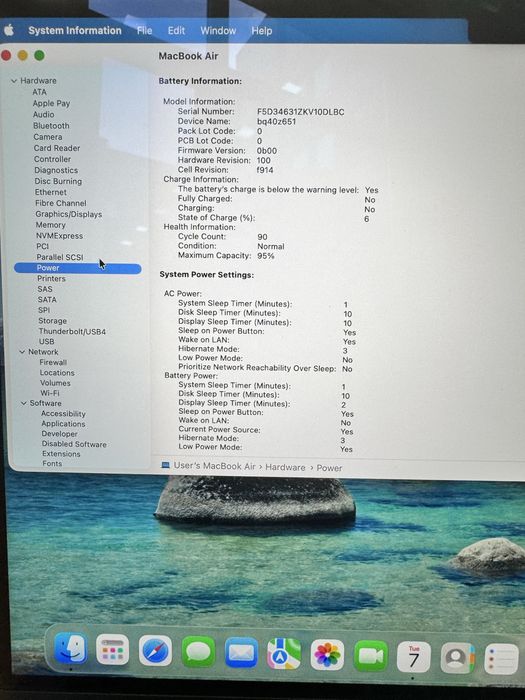The height and width of the screenshot is (700, 525).
Task: Select Controller in sidebar
Action: pos(52,159)
